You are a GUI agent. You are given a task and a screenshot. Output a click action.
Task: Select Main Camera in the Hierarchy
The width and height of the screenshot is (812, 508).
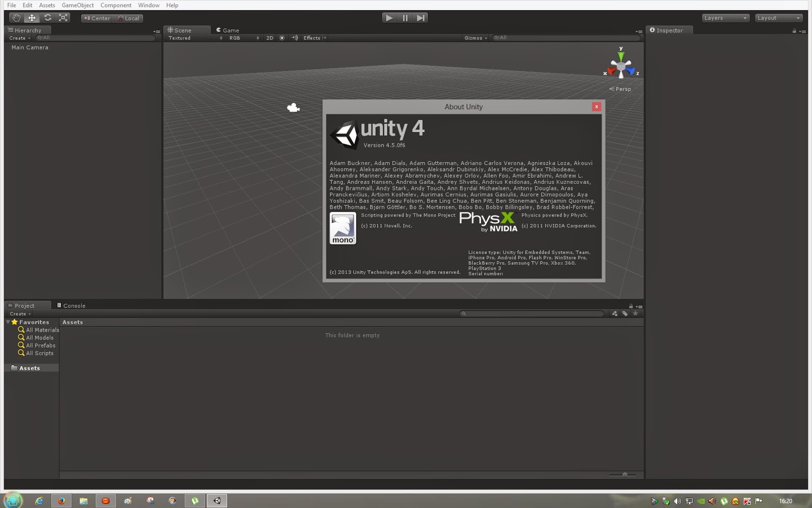click(x=30, y=47)
